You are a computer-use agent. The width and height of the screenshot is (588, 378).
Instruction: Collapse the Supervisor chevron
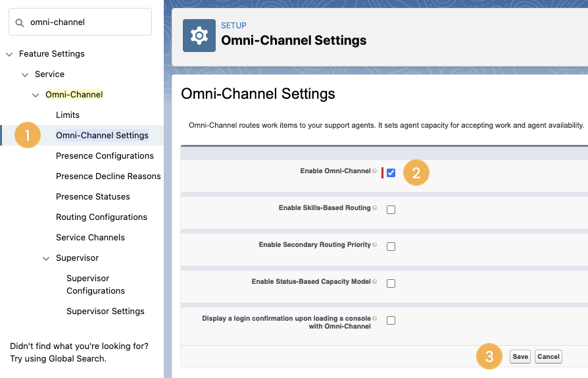46,258
